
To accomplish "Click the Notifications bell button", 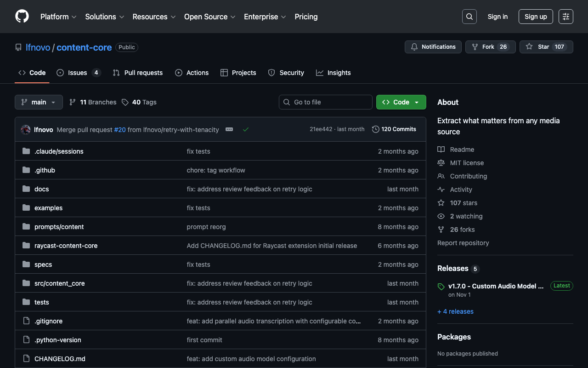I will 433,47.
